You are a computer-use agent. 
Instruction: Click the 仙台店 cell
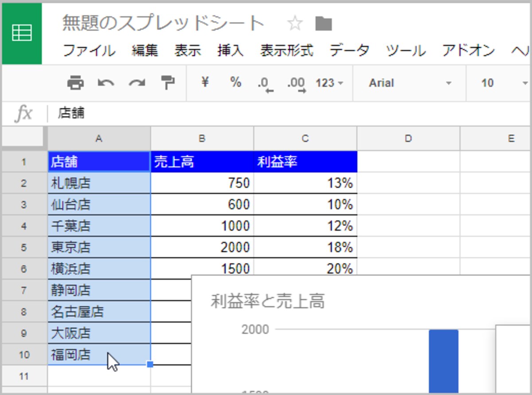pyautogui.click(x=99, y=204)
